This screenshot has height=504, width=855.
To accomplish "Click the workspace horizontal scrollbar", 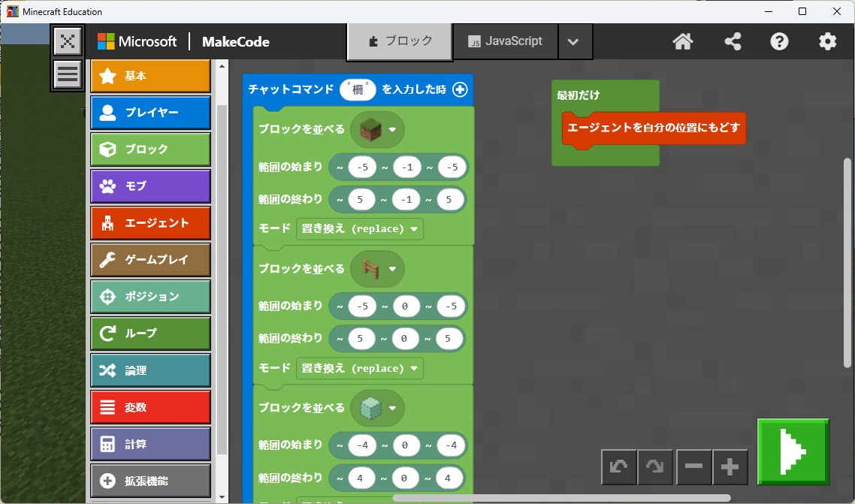I will pos(562,497).
